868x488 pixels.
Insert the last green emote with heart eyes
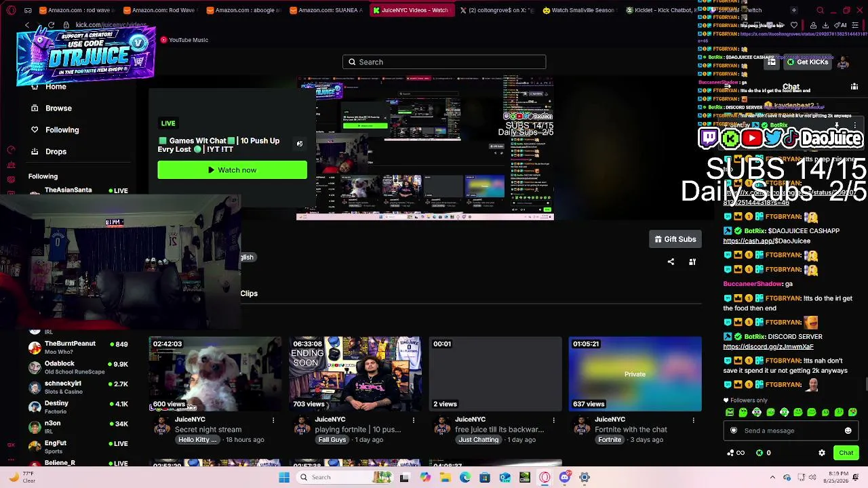click(852, 412)
